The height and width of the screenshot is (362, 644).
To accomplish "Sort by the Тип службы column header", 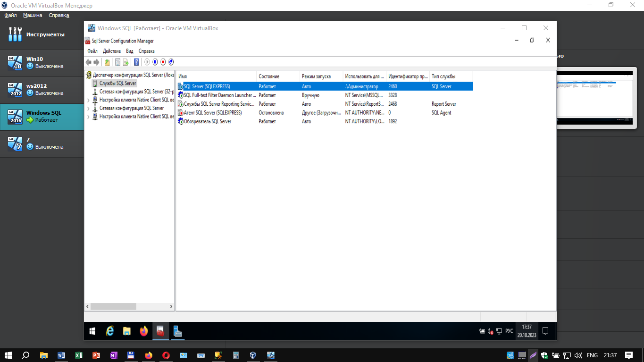I will [451, 76].
